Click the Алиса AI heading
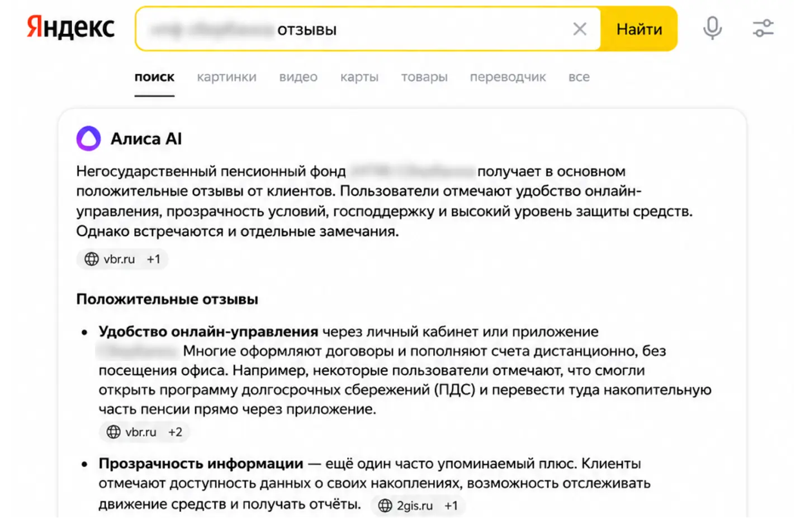 [x=146, y=139]
